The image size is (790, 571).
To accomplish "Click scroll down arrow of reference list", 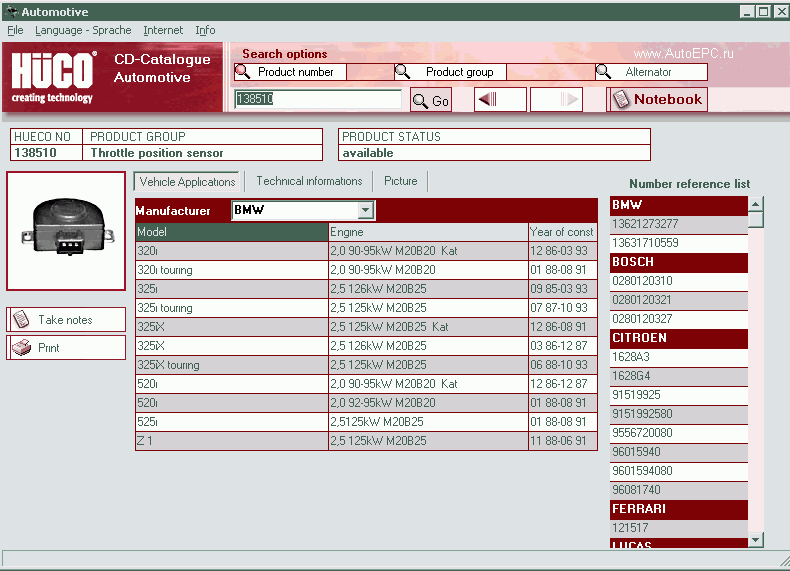I will tap(756, 540).
